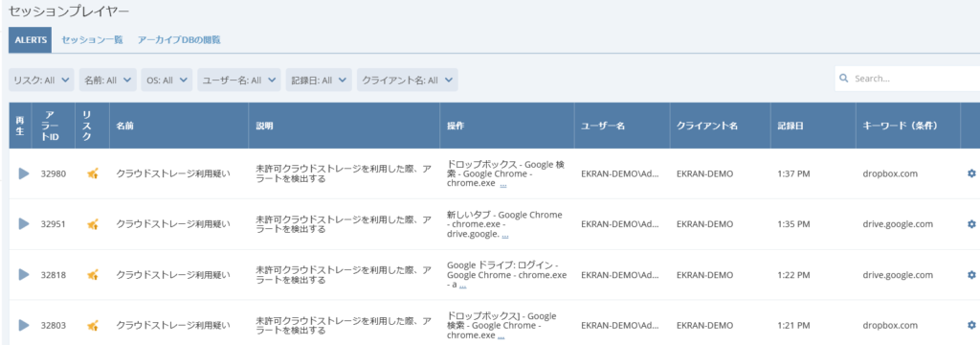Click risk icon in alert 32818 row
The image size is (980, 345).
[93, 274]
